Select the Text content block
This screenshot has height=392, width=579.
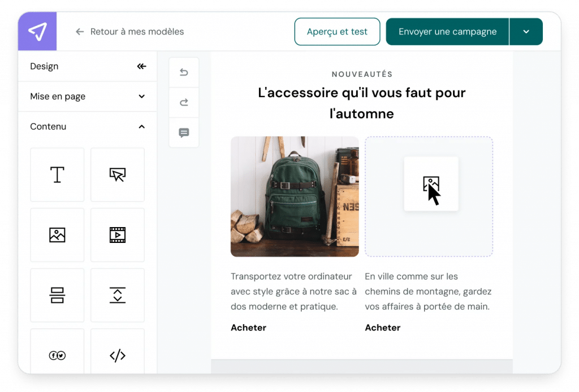click(57, 175)
